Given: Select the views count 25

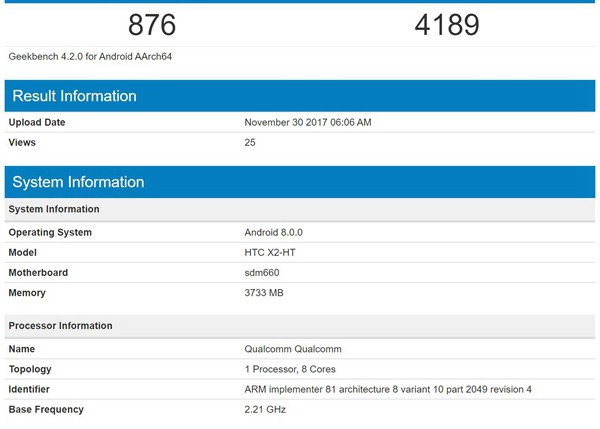Looking at the screenshot, I should (x=250, y=142).
